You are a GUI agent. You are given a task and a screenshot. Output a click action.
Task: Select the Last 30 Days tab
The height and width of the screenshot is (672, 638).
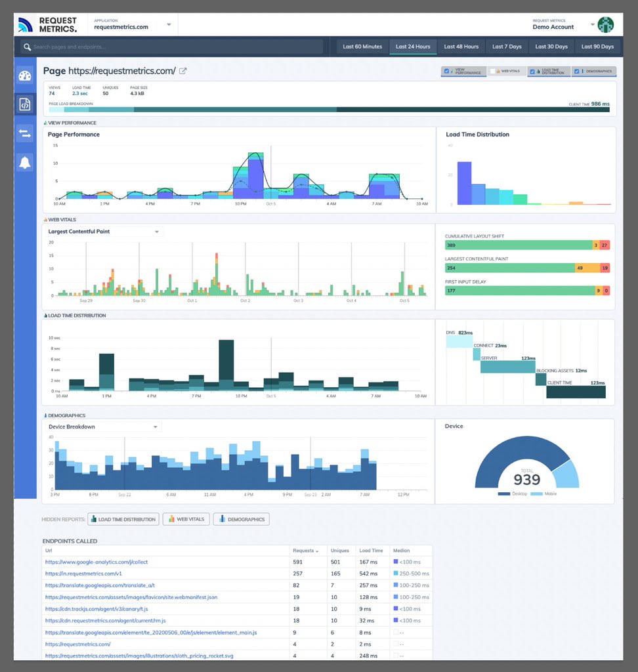[x=551, y=47]
